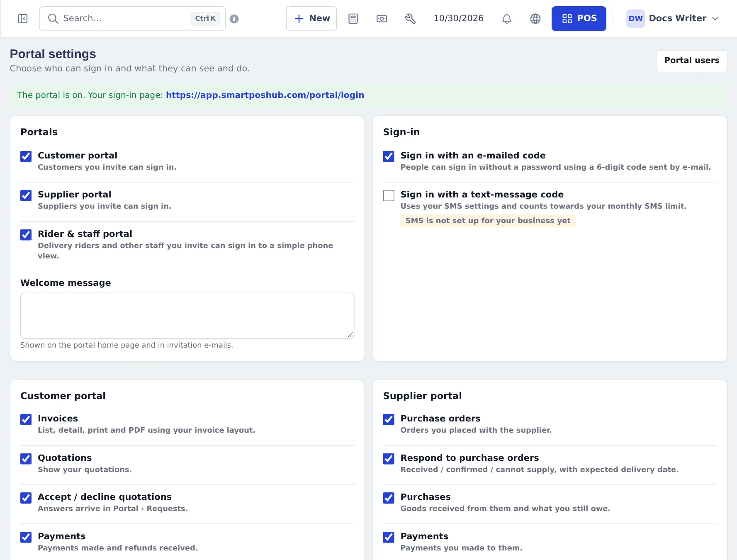Image resolution: width=737 pixels, height=560 pixels.
Task: Uncheck Invoices in Customer portal
Action: (26, 419)
